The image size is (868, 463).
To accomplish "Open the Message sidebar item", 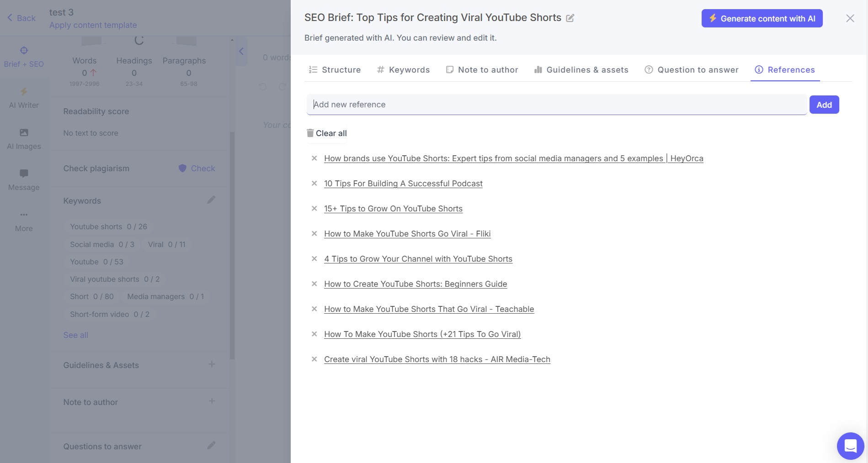I will click(x=24, y=180).
